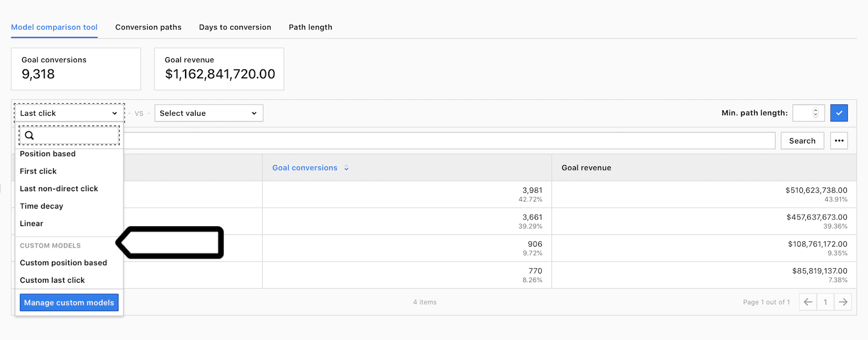The width and height of the screenshot is (868, 340).
Task: Switch to the Conversion paths tab
Action: pyautogui.click(x=148, y=27)
